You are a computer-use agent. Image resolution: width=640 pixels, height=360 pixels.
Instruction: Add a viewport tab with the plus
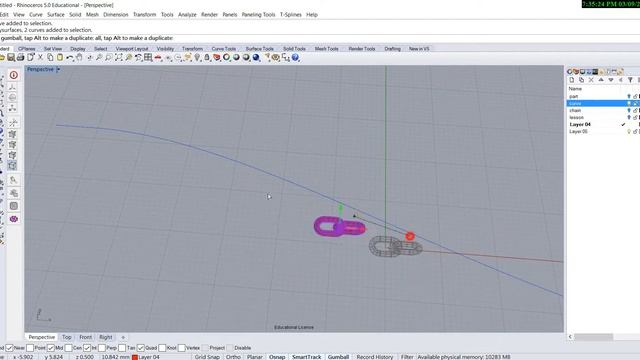click(123, 337)
